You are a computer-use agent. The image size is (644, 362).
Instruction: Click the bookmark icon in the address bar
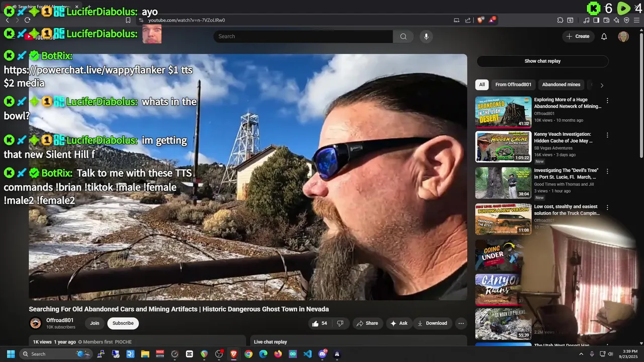click(x=128, y=20)
